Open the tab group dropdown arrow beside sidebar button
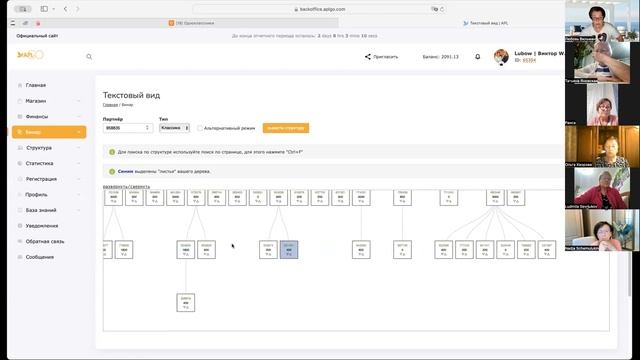The height and width of the screenshot is (360, 640). point(53,9)
